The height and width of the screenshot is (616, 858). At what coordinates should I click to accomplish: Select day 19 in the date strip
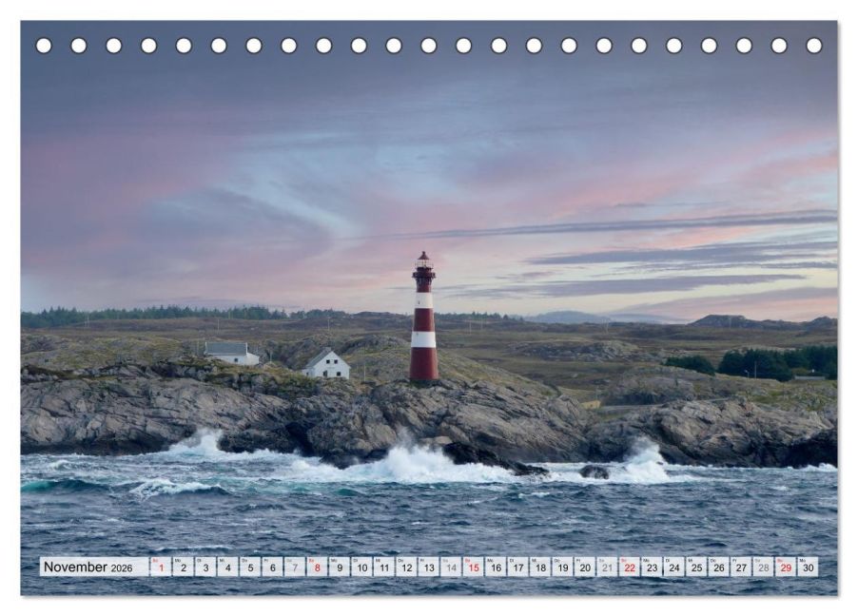pos(562,567)
